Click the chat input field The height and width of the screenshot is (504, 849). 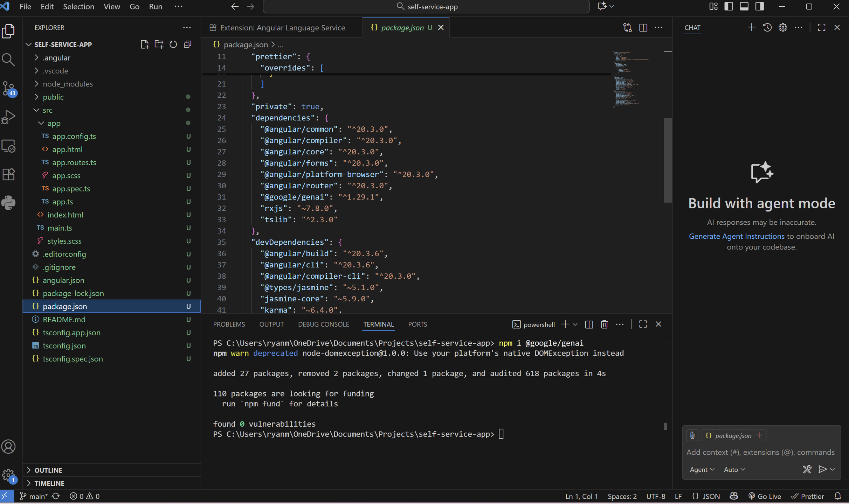pos(760,452)
